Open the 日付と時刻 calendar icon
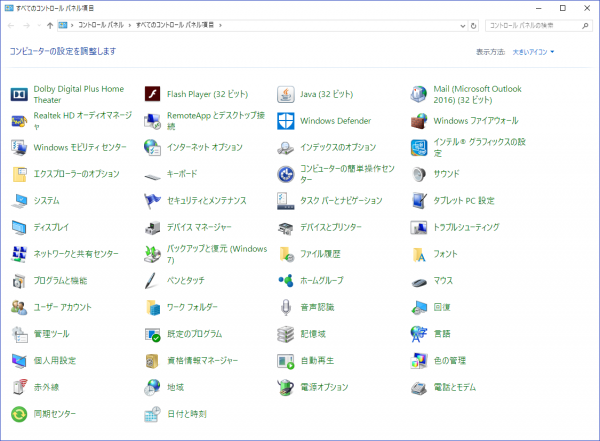Screen dimensions: 600x441 [152, 414]
